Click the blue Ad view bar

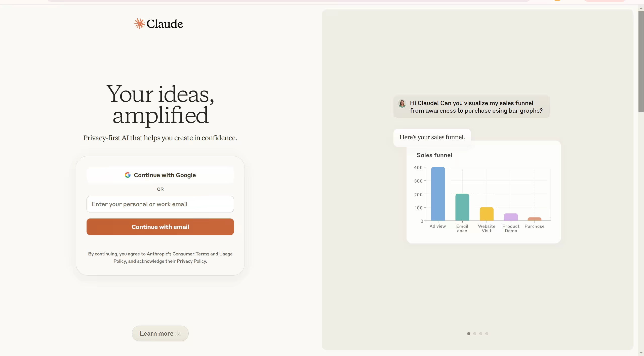438,194
